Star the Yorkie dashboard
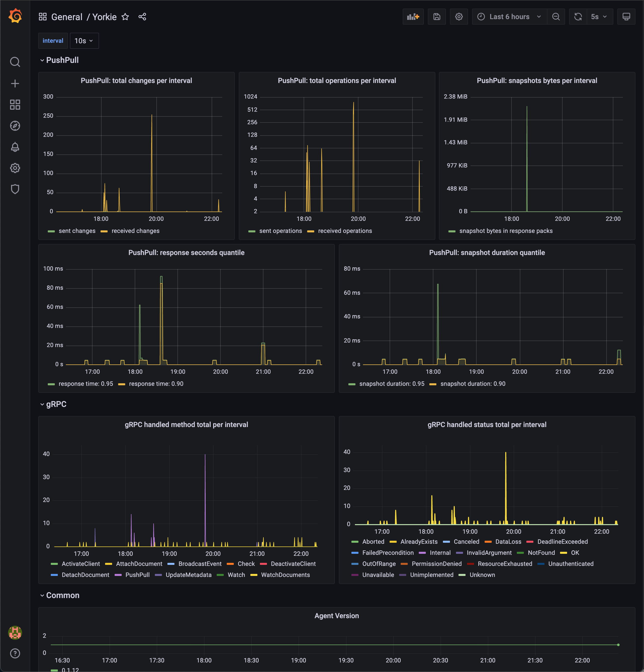The image size is (644, 672). [125, 17]
